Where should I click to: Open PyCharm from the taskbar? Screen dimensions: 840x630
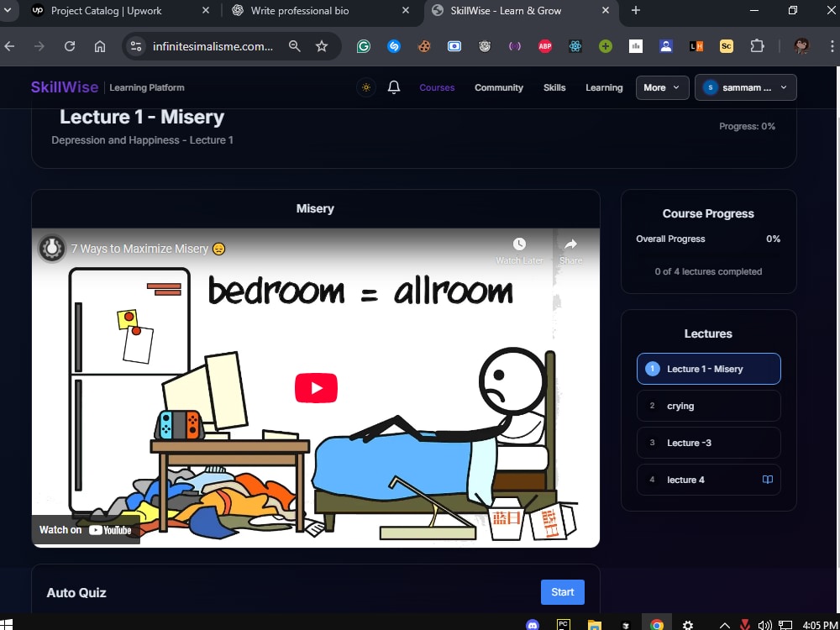point(563,624)
